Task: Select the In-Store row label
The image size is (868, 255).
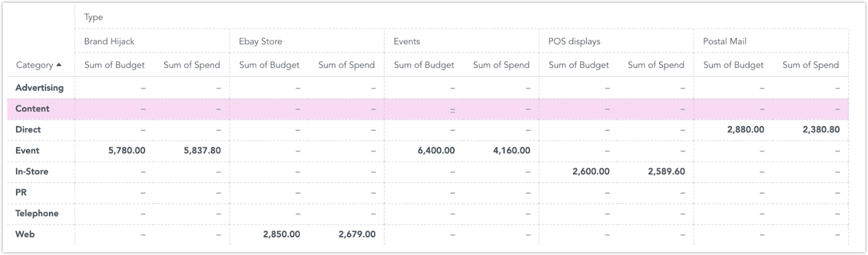Action: [x=32, y=171]
